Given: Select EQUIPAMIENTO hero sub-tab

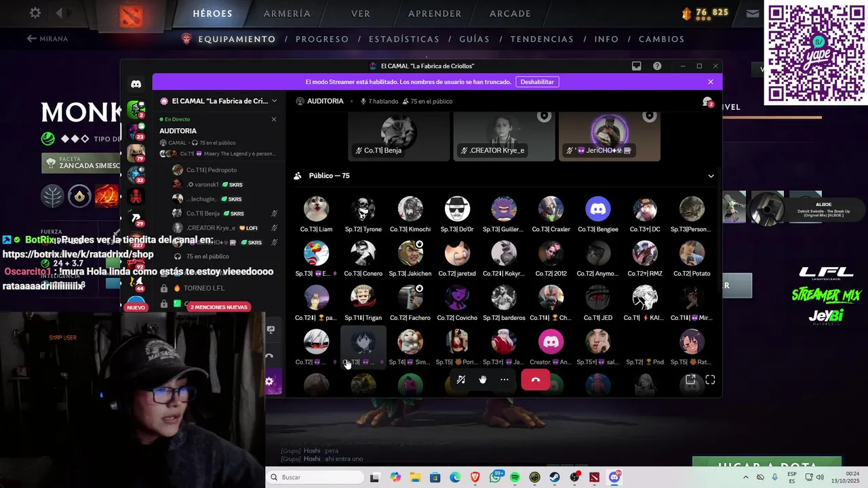Looking at the screenshot, I should [237, 39].
